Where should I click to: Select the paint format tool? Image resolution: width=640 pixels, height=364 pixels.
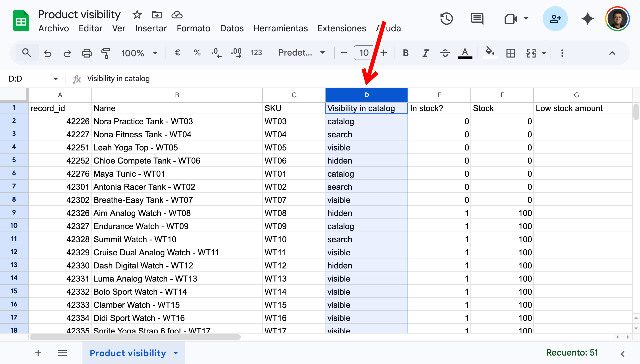coord(106,53)
